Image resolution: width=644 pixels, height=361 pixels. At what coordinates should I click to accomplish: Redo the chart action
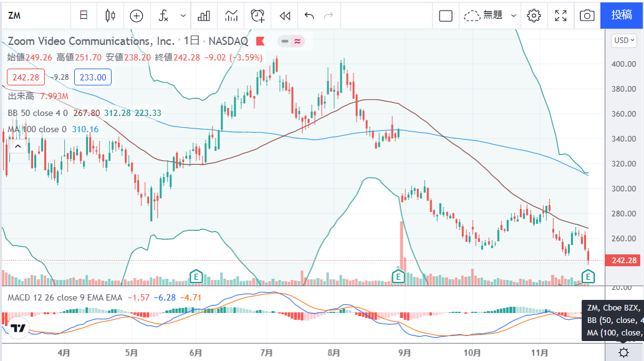[329, 16]
